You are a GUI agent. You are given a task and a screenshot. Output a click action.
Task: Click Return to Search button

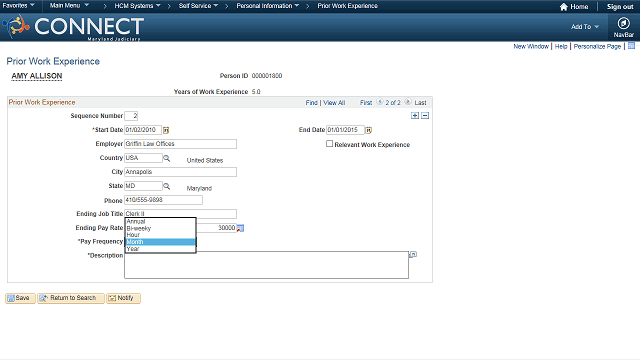71,298
